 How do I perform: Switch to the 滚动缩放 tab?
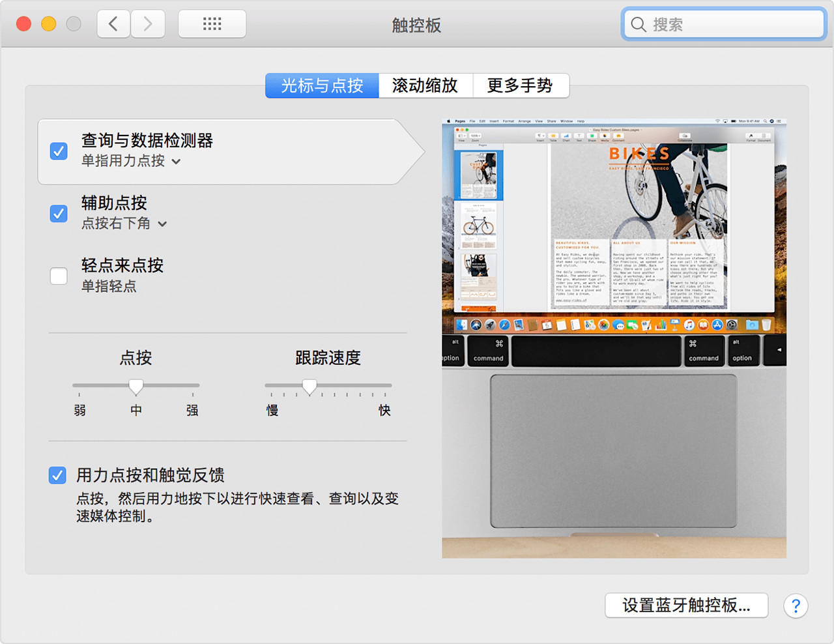click(426, 85)
